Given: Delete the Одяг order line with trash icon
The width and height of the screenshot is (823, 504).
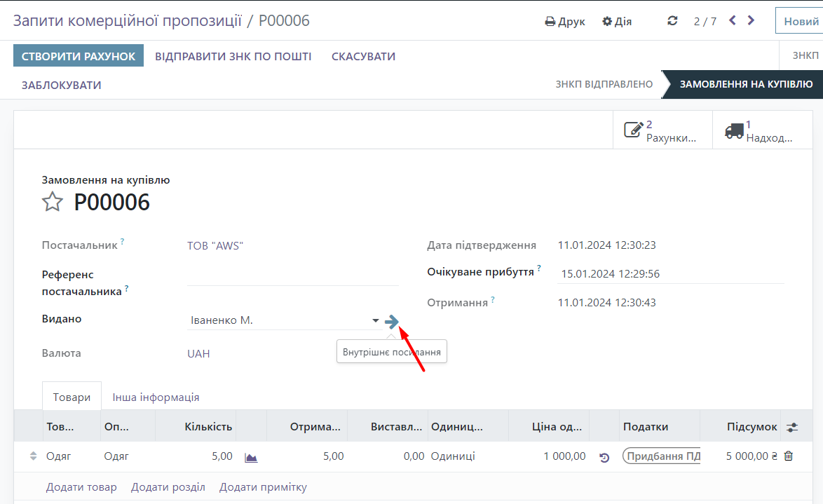Looking at the screenshot, I should 789,456.
